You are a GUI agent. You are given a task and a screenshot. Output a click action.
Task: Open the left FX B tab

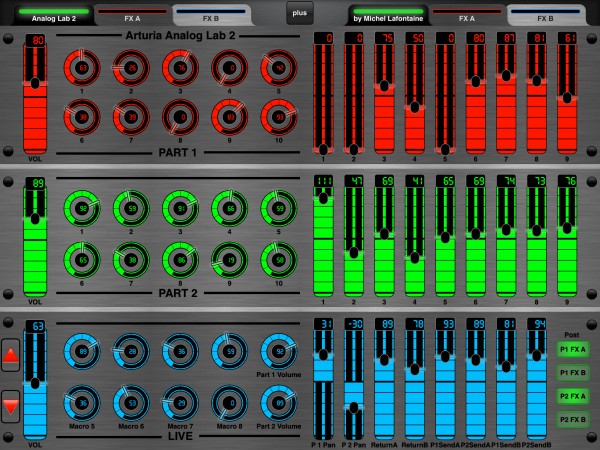pyautogui.click(x=211, y=15)
